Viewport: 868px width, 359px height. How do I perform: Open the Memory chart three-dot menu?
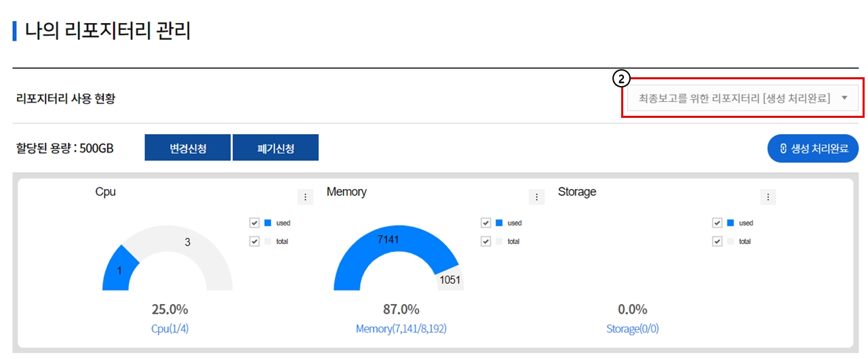[x=536, y=197]
